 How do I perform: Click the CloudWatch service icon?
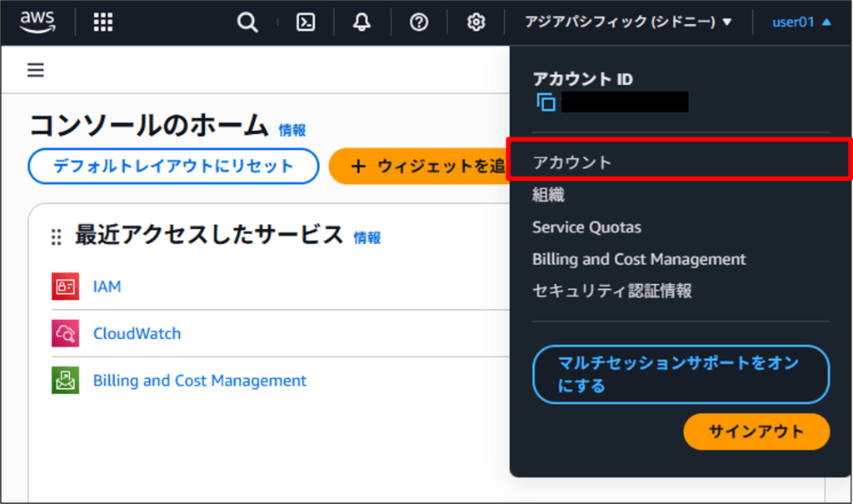coord(65,333)
